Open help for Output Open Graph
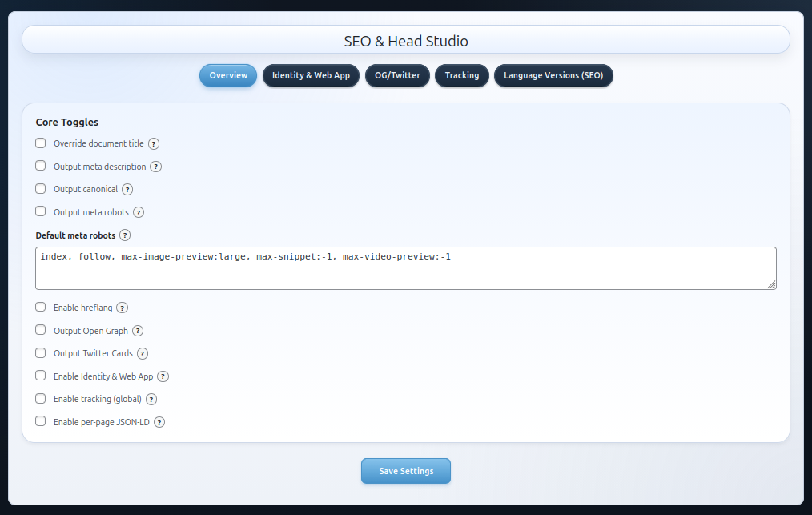 click(x=137, y=331)
